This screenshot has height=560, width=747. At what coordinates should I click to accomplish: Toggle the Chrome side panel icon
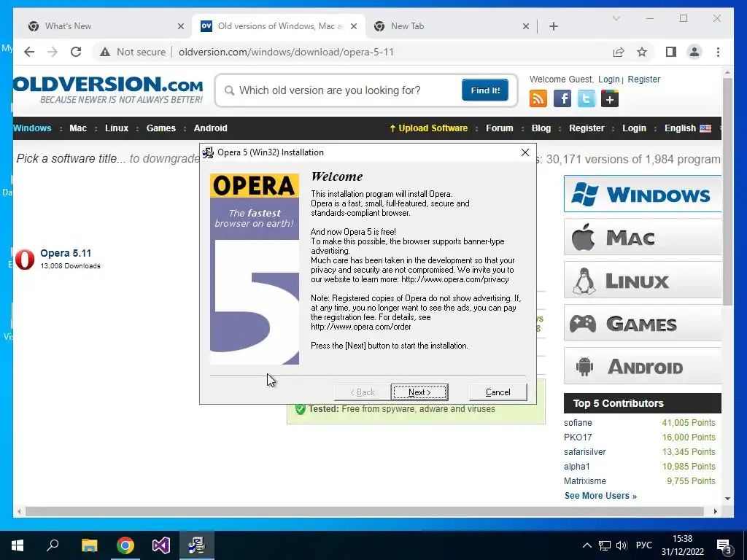671,52
